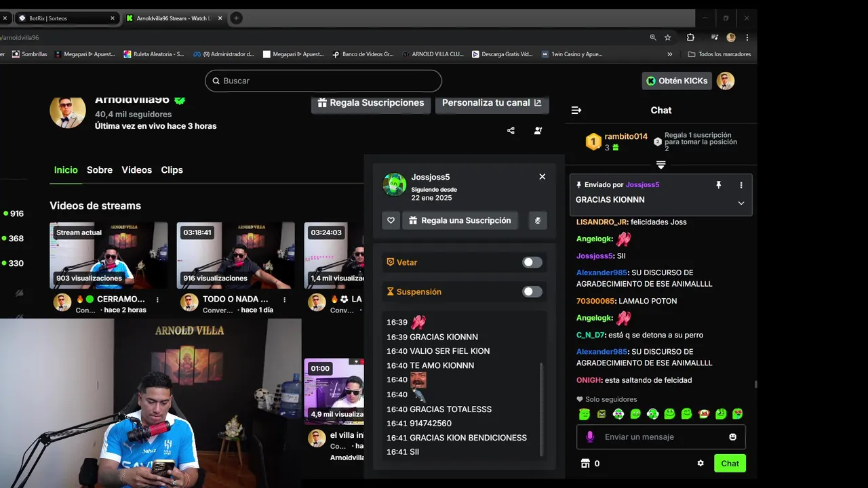Switch to the Videos tab
The height and width of the screenshot is (488, 868).
[136, 170]
